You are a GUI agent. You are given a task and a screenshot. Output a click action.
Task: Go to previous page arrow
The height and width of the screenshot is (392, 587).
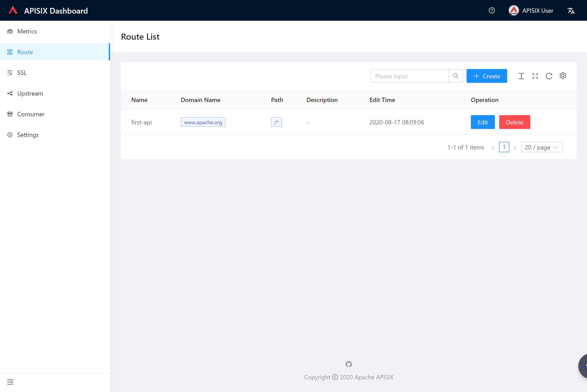point(493,147)
